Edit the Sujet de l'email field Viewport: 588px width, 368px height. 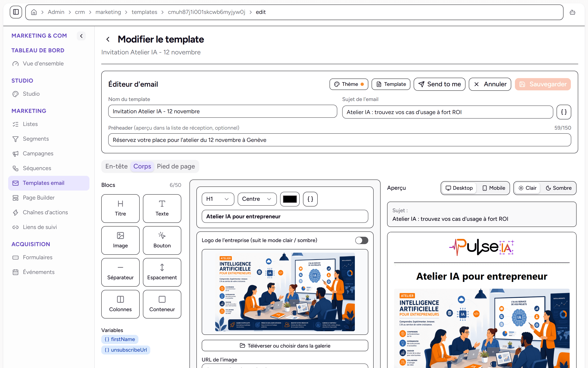coord(448,112)
